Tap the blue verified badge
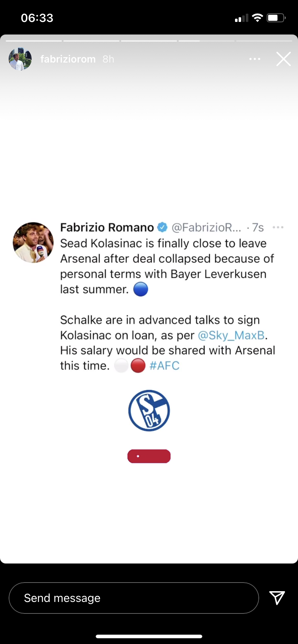 (x=163, y=227)
